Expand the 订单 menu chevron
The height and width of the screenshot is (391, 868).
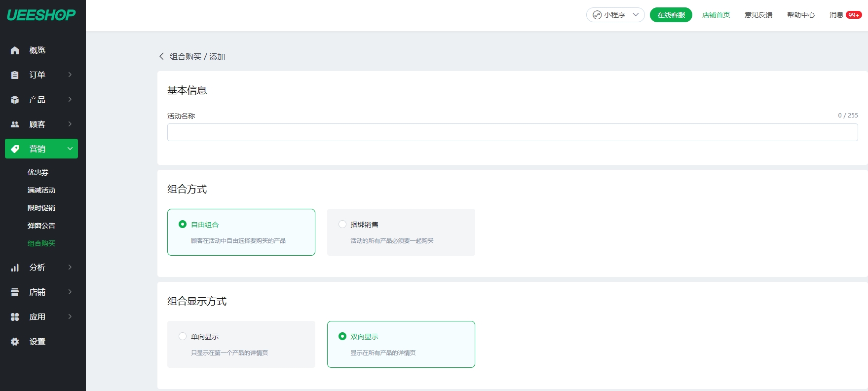[x=70, y=75]
